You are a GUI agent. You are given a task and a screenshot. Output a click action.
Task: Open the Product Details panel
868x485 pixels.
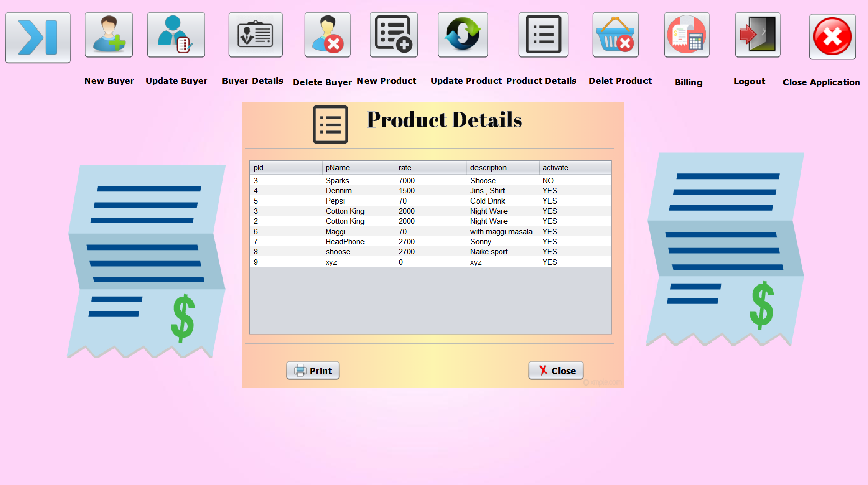pos(543,35)
